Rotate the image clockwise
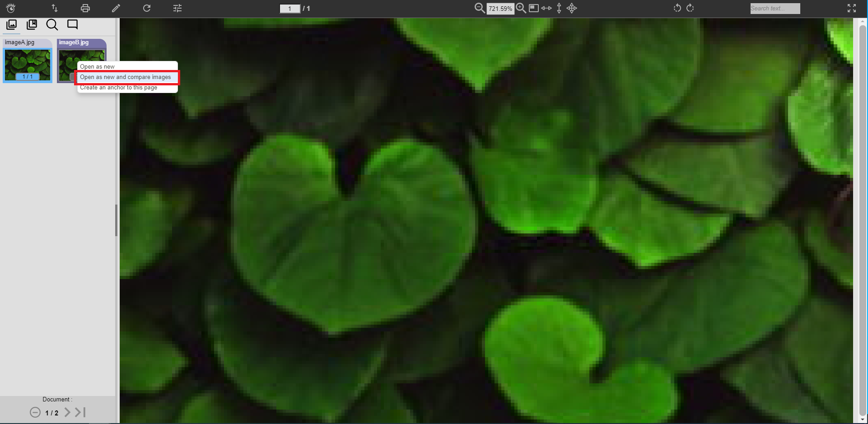This screenshot has height=424, width=868. (x=690, y=8)
